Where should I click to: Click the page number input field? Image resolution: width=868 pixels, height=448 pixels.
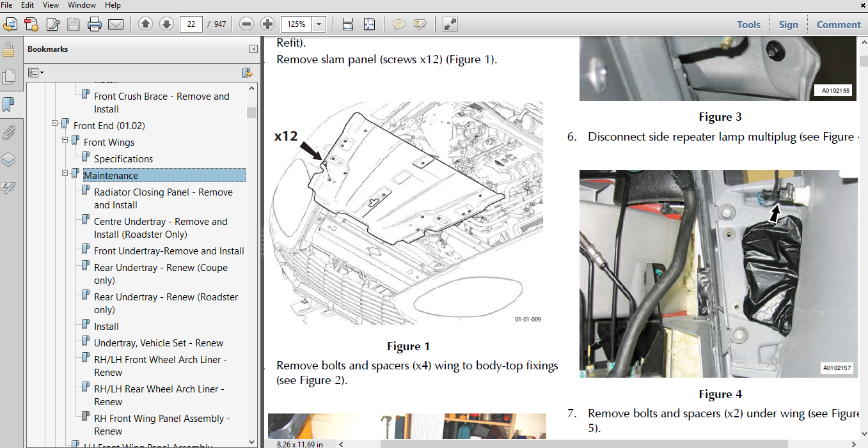[x=192, y=24]
